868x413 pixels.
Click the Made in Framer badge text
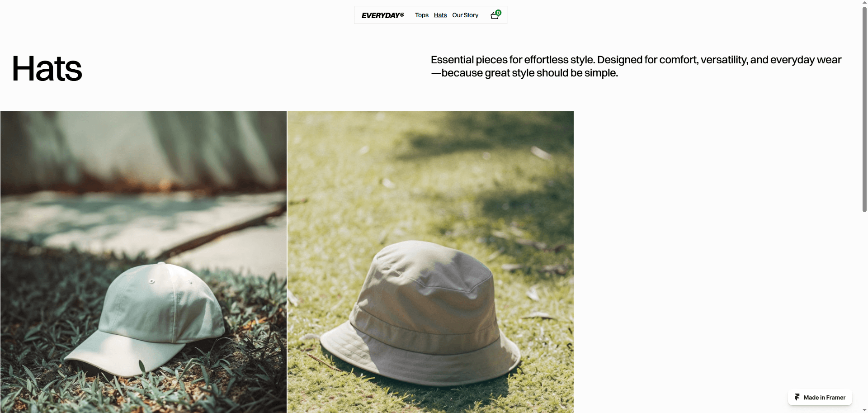pos(824,398)
